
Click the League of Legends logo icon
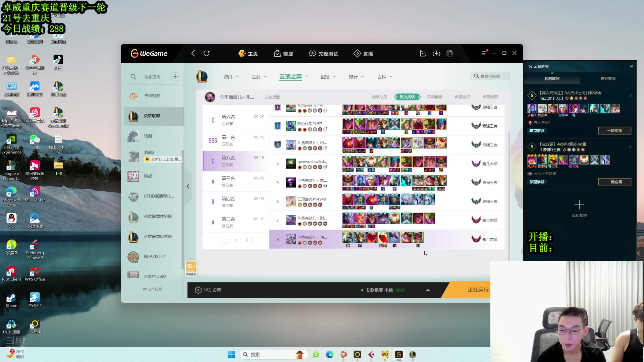[x=202, y=76]
